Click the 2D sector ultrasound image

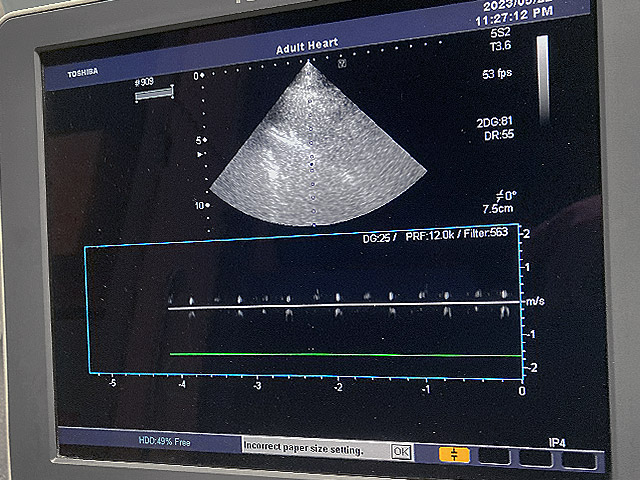(318, 144)
